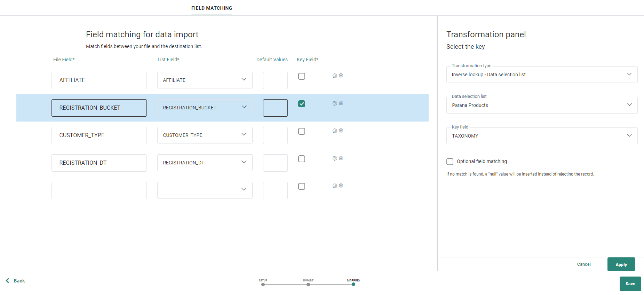
Task: Remove the CUSTOMER_TYPE row with trash icon
Action: 341,131
